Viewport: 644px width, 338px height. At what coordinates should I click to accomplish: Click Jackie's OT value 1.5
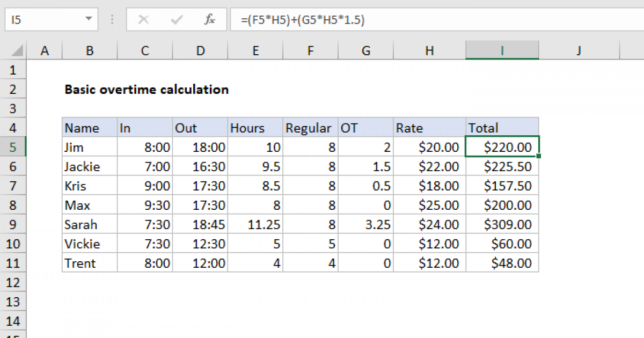click(x=366, y=166)
